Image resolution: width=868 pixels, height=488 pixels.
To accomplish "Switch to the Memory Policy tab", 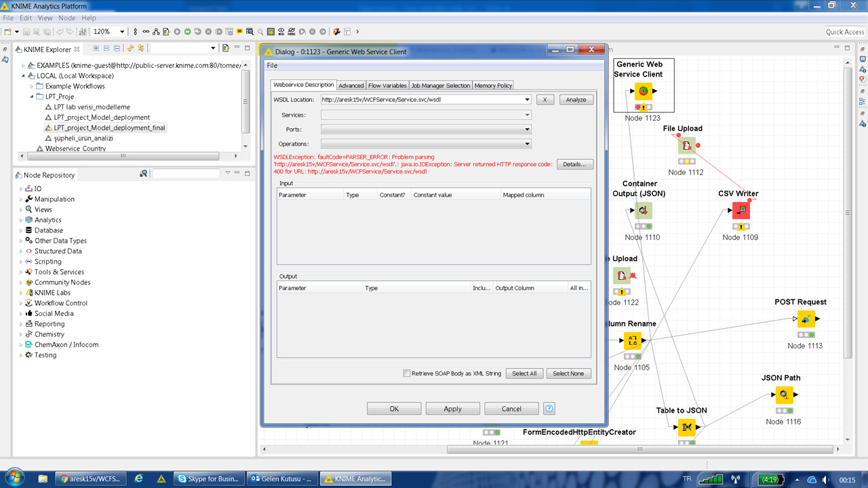I will tap(493, 85).
